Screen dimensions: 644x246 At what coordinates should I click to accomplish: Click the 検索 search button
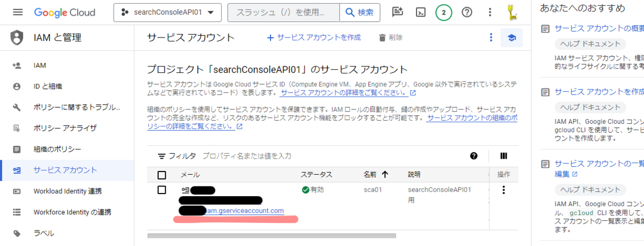tap(360, 12)
